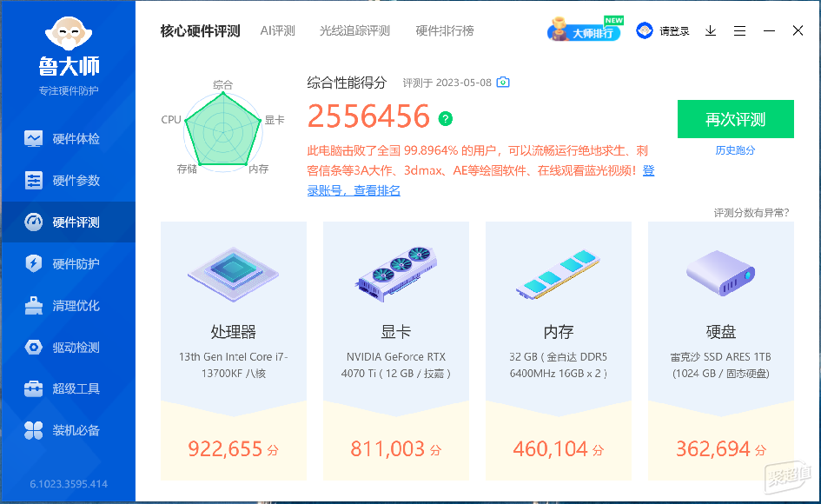
Task: Click the 评测分数有异常? link
Action: pyautogui.click(x=751, y=213)
